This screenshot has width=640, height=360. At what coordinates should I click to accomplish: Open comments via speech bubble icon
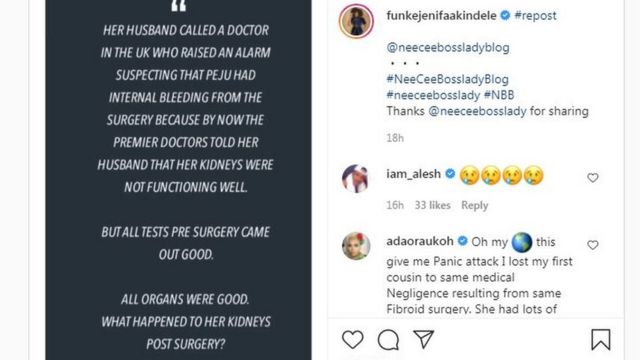click(x=388, y=340)
